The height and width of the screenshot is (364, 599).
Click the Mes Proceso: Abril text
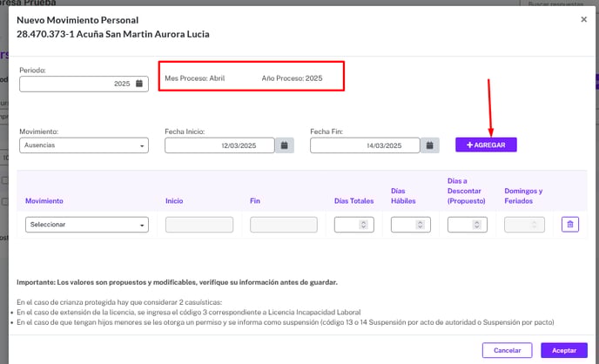(x=195, y=78)
